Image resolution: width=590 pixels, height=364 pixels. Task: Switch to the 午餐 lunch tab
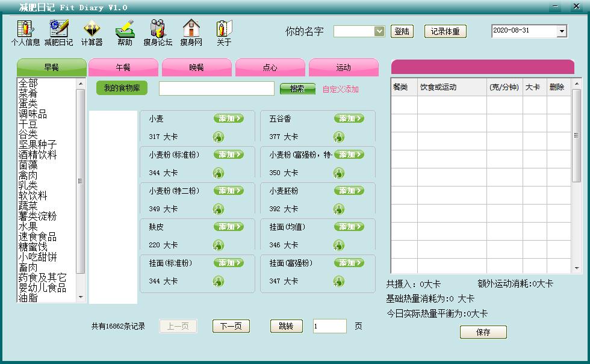[124, 67]
